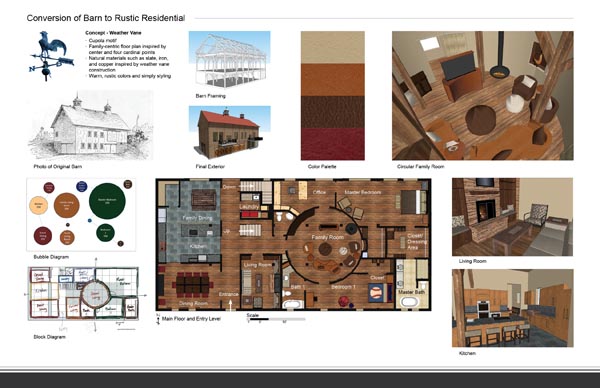This screenshot has height=388, width=600.
Task: Click the 'Main Floor and Entry Level' label
Action: click(x=191, y=319)
